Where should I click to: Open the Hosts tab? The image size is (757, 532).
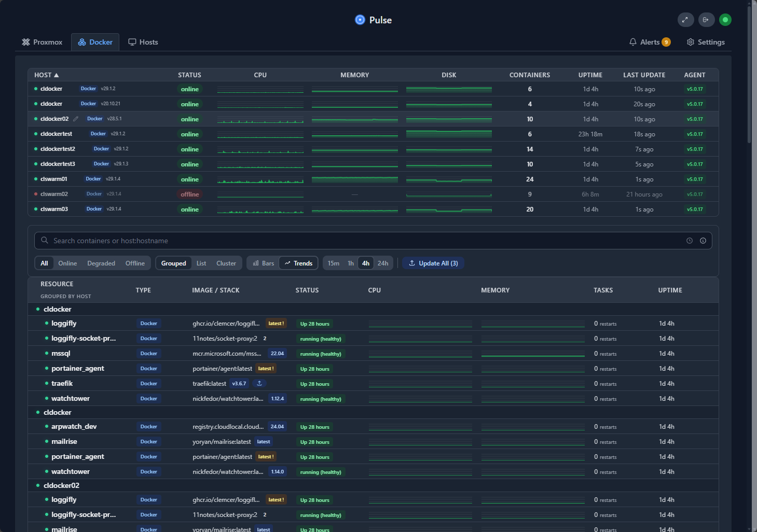click(143, 41)
